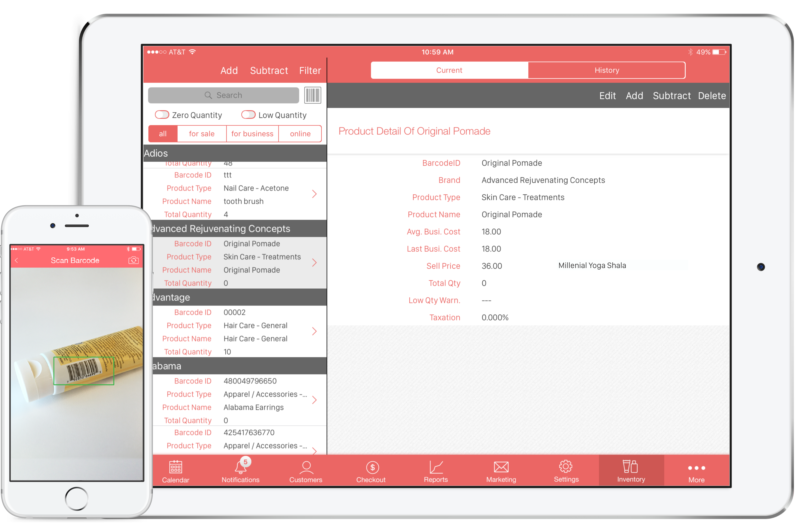The width and height of the screenshot is (810, 532).
Task: Open Original Pomade row chevron
Action: pyautogui.click(x=314, y=262)
